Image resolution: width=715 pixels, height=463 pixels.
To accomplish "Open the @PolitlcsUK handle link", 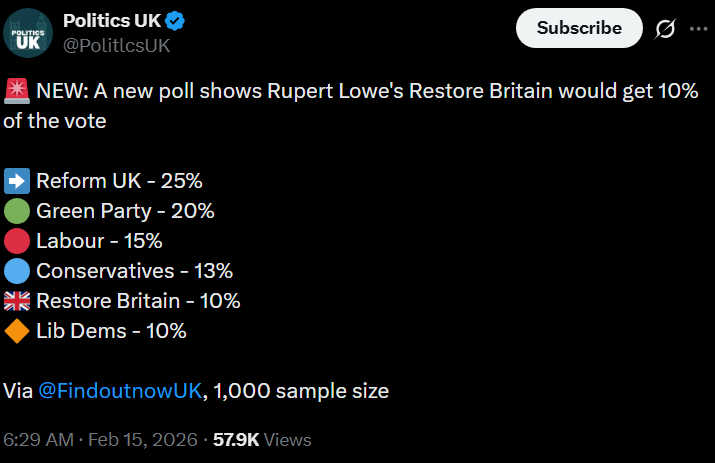I will (x=116, y=45).
